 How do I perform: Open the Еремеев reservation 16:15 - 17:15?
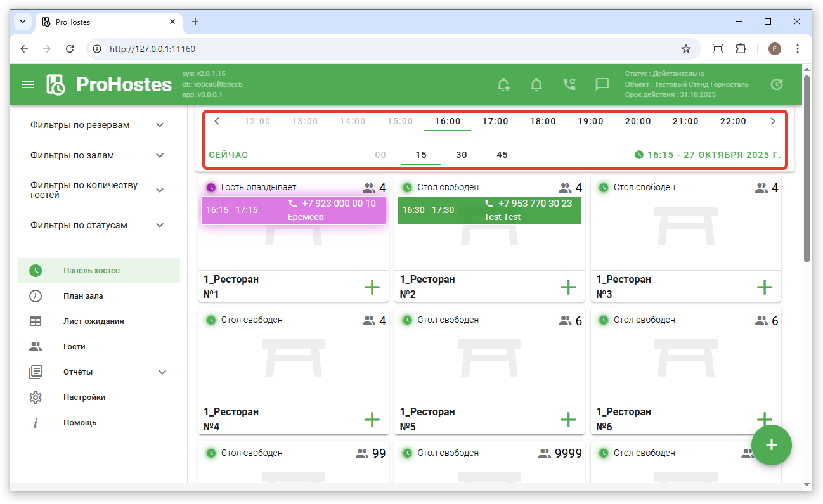(x=293, y=210)
